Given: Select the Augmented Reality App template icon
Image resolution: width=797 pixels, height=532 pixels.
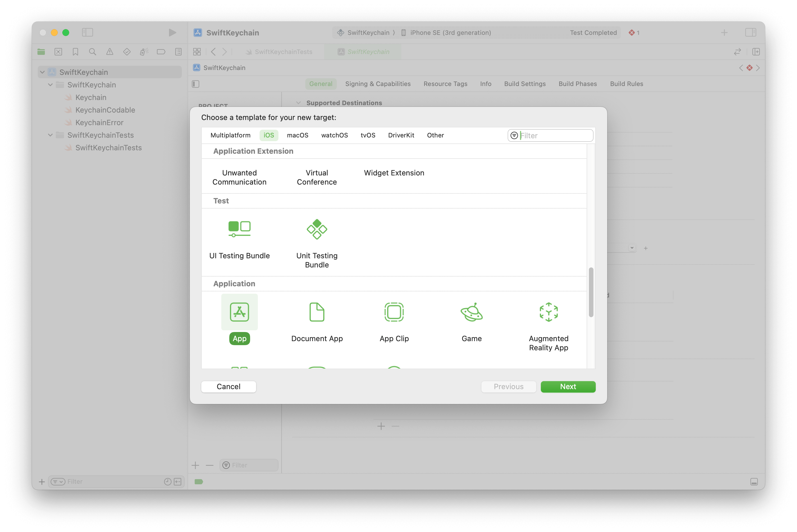Looking at the screenshot, I should tap(549, 312).
